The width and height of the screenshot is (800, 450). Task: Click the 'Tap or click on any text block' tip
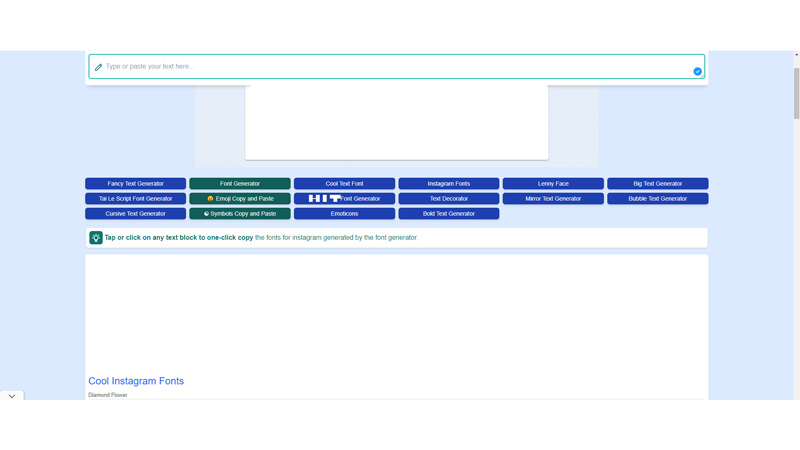point(396,238)
